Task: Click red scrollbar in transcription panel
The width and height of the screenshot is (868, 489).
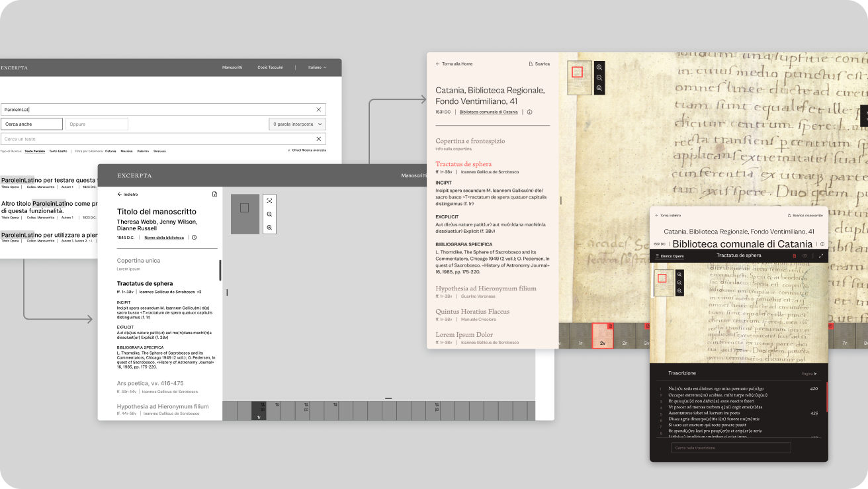Action: (x=827, y=397)
